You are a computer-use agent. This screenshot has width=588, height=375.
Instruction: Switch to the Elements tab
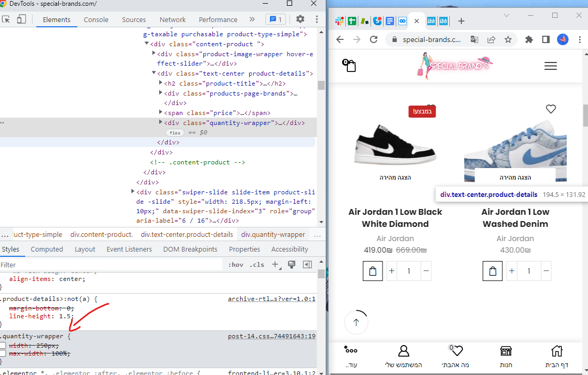pyautogui.click(x=57, y=20)
